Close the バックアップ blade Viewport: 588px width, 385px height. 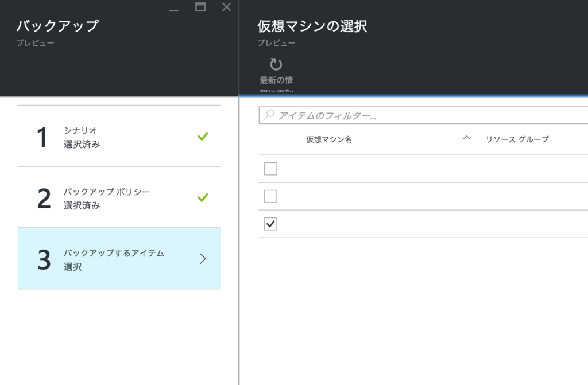[226, 7]
